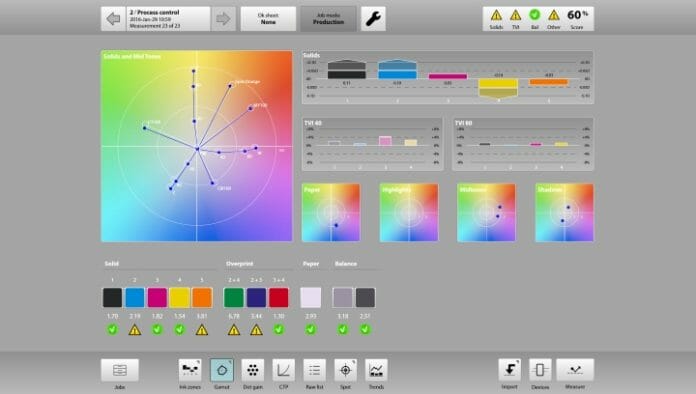Open the Paper color thumbnail
696x394 pixels.
[x=331, y=213]
